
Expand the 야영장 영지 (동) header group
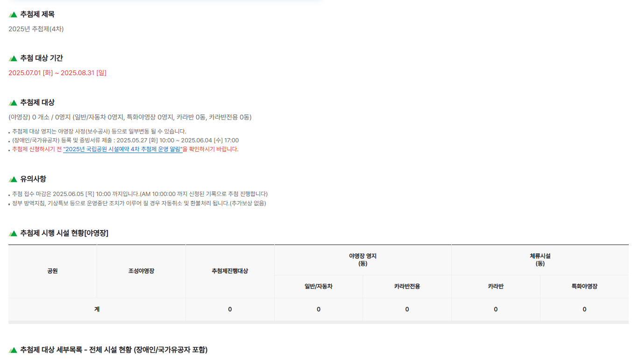pos(362,259)
